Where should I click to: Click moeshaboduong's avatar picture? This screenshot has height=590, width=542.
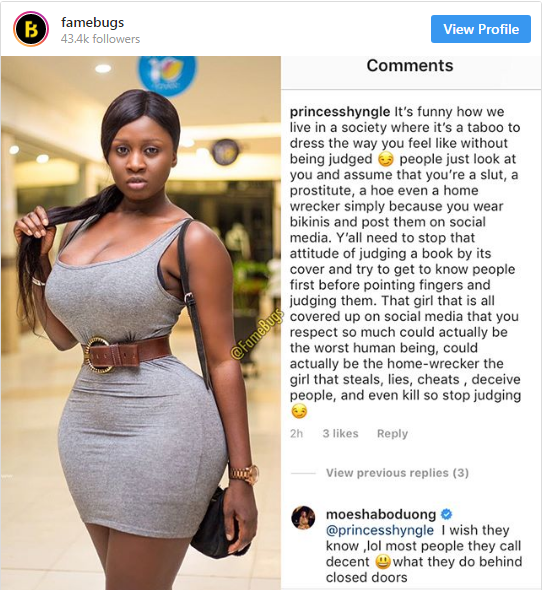click(303, 517)
